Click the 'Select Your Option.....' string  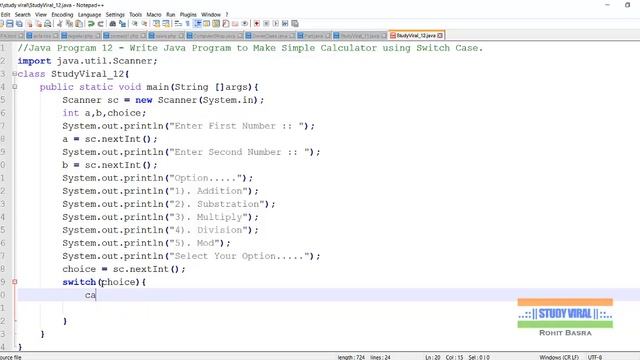coord(239,256)
